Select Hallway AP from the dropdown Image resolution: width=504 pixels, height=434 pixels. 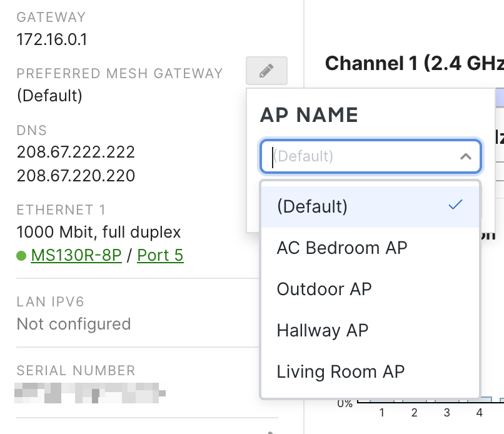pyautogui.click(x=322, y=330)
